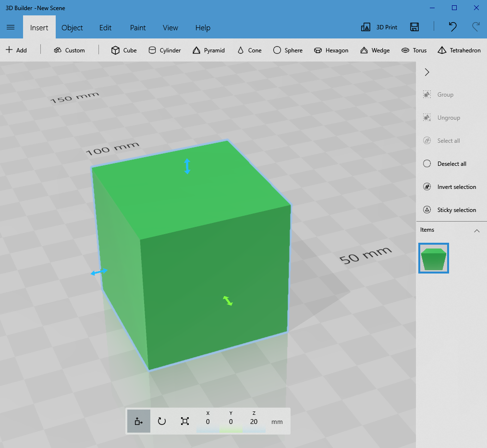Viewport: 487px width, 448px height.
Task: Insert a Wedge shape
Action: (x=375, y=50)
